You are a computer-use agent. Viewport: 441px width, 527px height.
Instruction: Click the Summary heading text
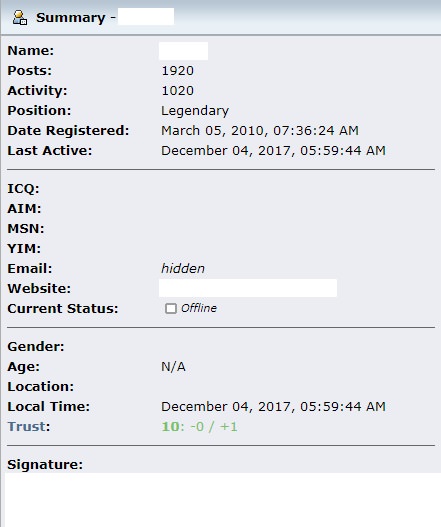tap(71, 17)
